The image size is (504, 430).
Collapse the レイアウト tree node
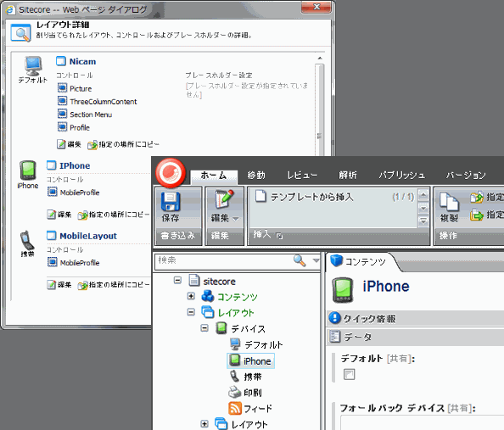coord(191,312)
